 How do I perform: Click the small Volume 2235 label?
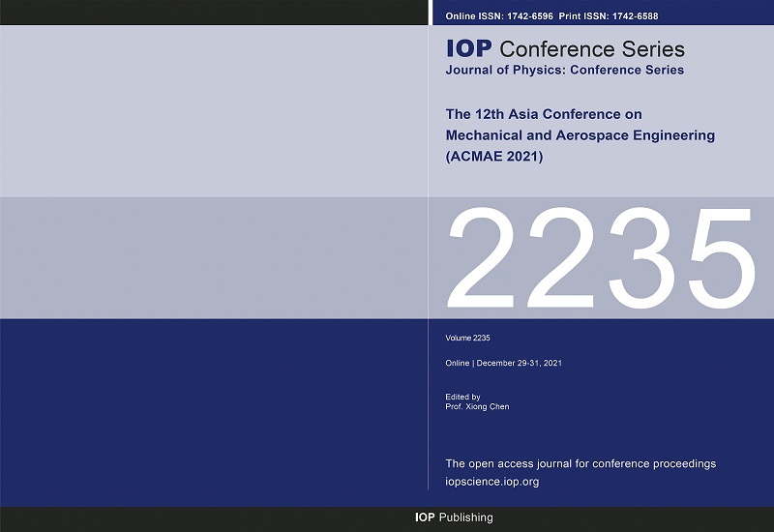coord(467,338)
